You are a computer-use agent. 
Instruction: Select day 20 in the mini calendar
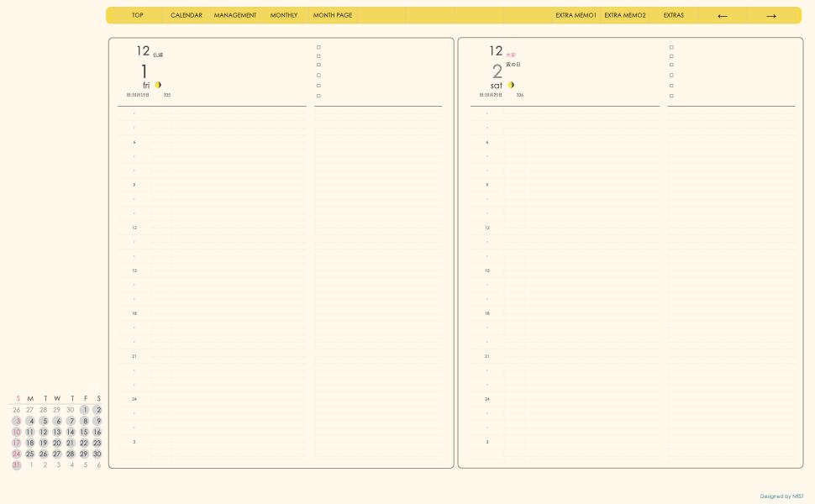(x=57, y=443)
